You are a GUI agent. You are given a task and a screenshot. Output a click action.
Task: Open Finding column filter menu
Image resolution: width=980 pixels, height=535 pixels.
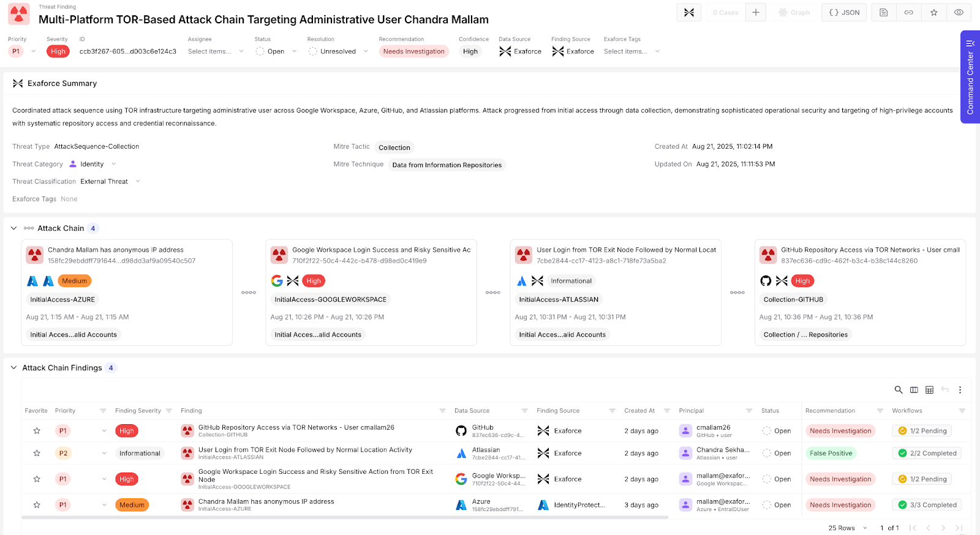click(442, 411)
